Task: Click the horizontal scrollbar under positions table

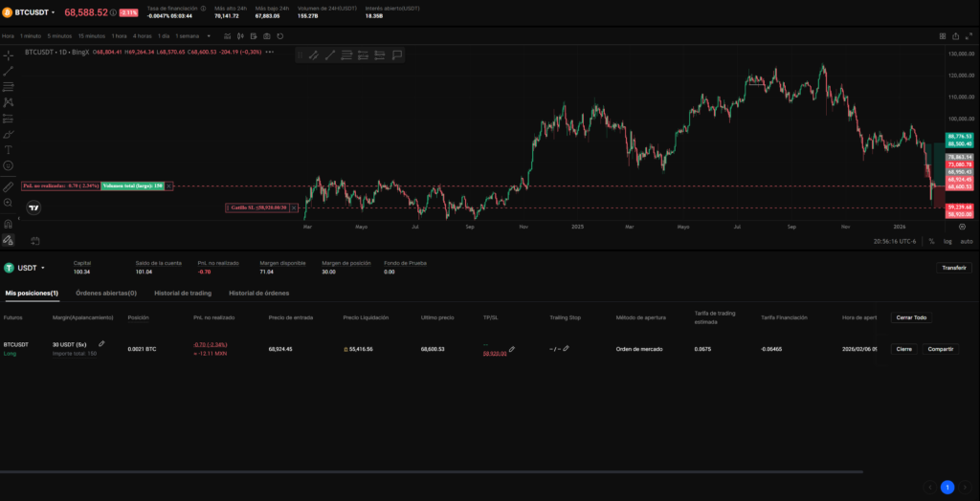Action: (x=431, y=471)
